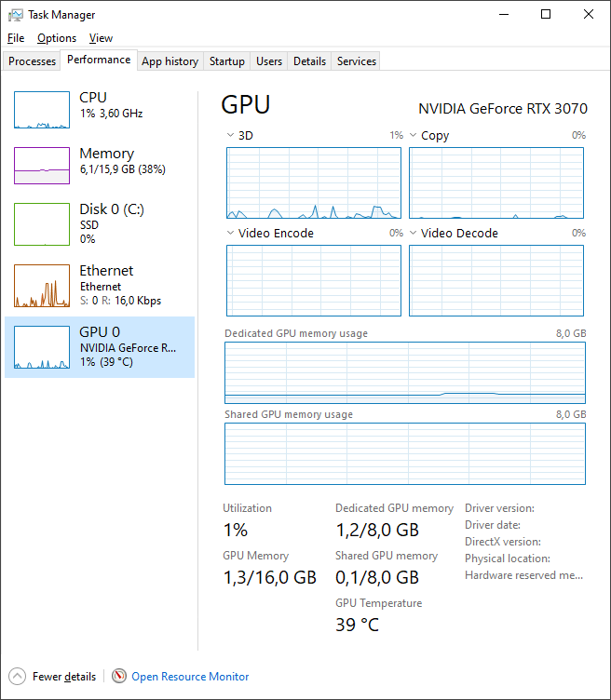
Task: Expand the Video Decode engine selector
Action: tap(414, 234)
